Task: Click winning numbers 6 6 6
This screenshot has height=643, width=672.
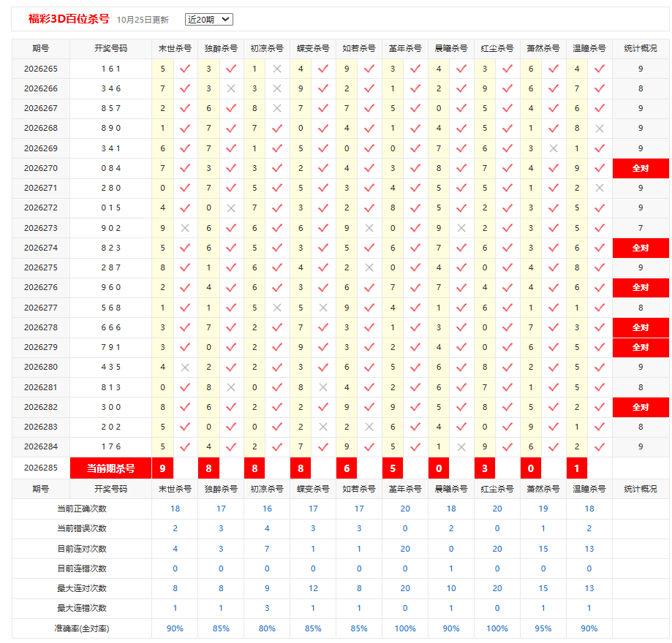Action: [x=111, y=328]
